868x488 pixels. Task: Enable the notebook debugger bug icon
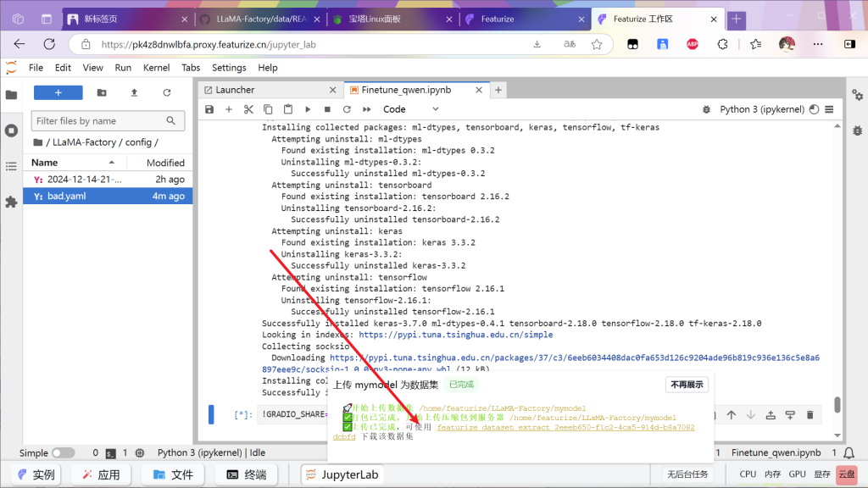(857, 130)
